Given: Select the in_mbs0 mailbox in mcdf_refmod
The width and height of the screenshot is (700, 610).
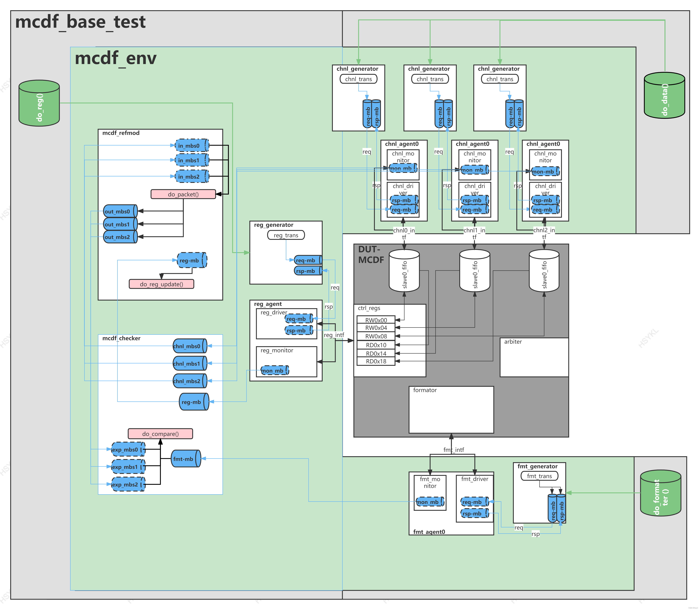Looking at the screenshot, I should 191,145.
